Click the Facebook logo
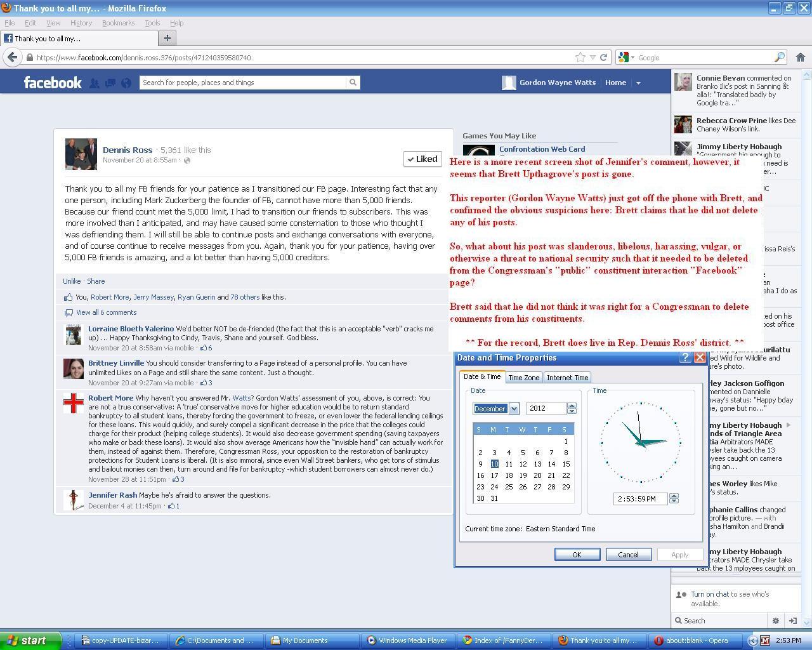 (53, 83)
